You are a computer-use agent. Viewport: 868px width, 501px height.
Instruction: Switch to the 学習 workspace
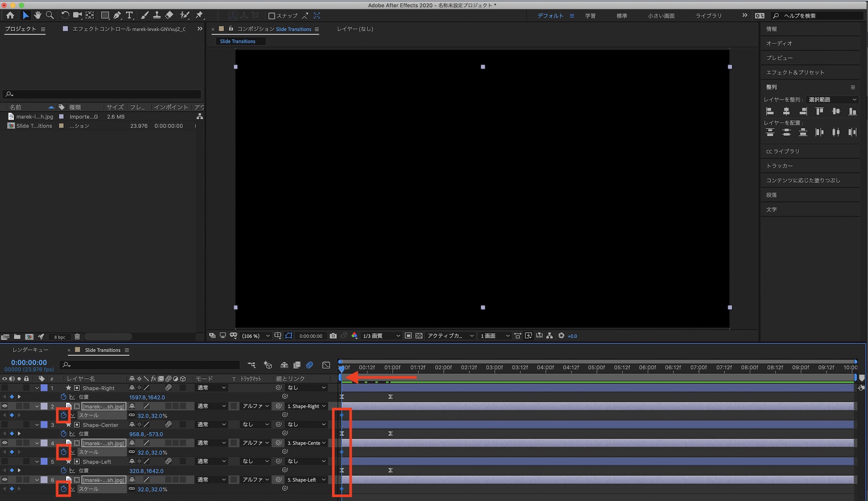point(590,16)
